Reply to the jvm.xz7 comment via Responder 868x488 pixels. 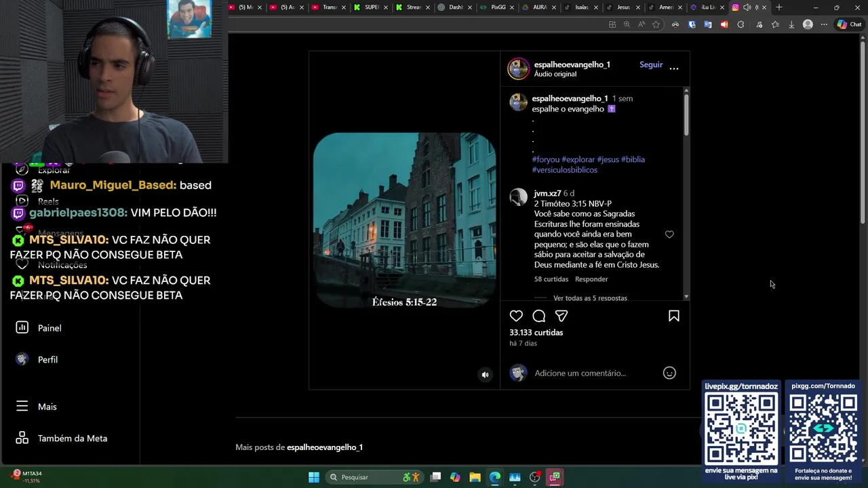591,279
